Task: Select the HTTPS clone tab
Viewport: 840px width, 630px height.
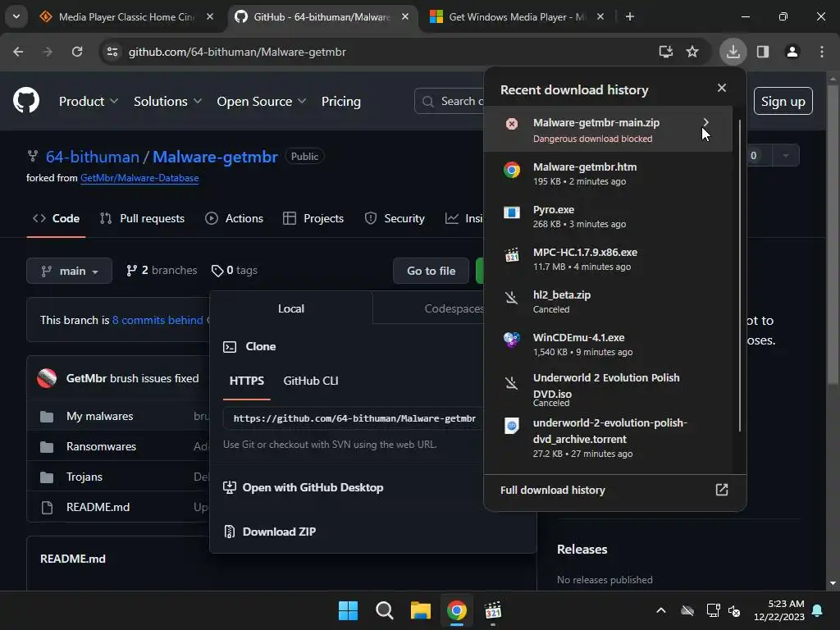Action: 246,381
